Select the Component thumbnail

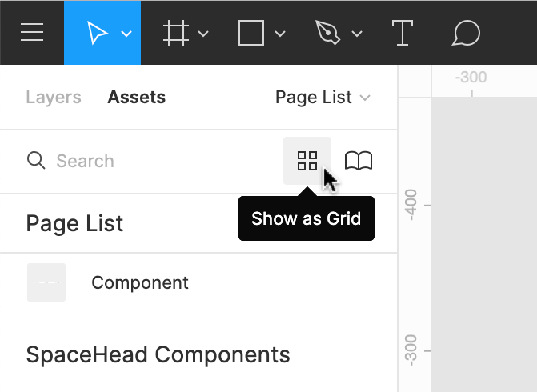[46, 282]
